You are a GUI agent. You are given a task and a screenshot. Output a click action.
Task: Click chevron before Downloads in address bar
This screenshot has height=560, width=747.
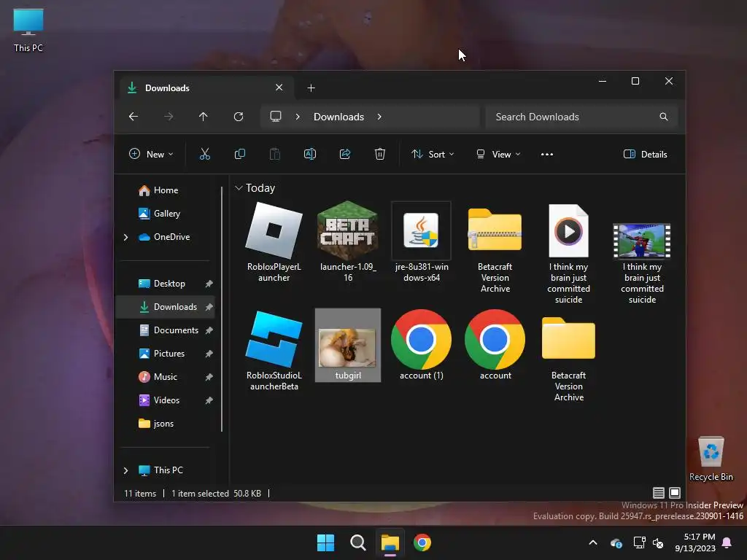click(298, 117)
